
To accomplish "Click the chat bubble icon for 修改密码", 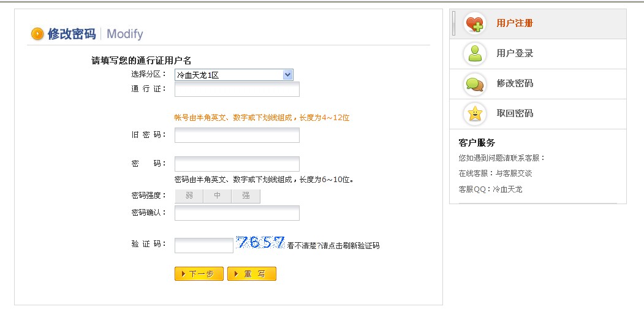I will (474, 83).
